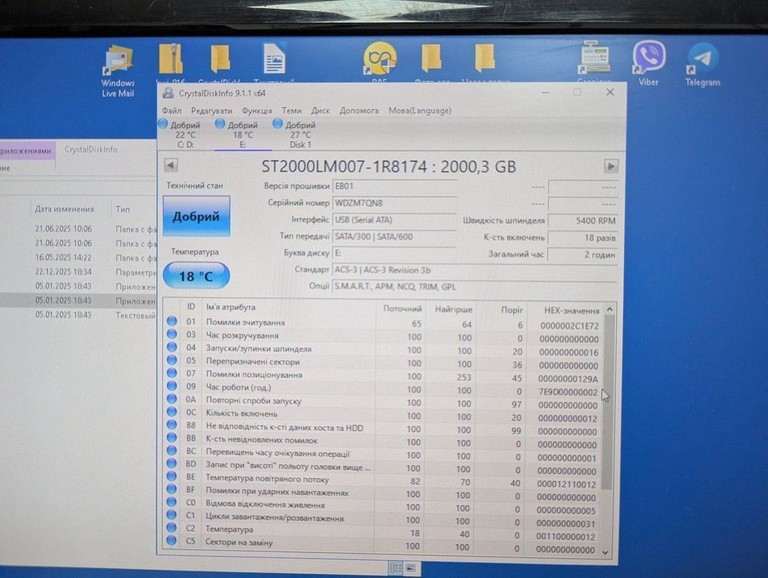Click the HEX-значення column header

[566, 311]
